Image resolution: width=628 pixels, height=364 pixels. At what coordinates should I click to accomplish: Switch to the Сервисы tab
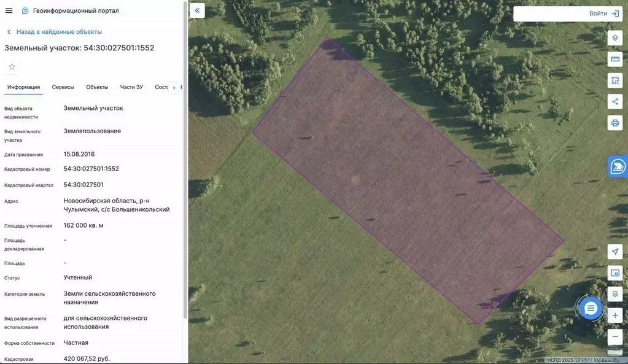(x=63, y=87)
